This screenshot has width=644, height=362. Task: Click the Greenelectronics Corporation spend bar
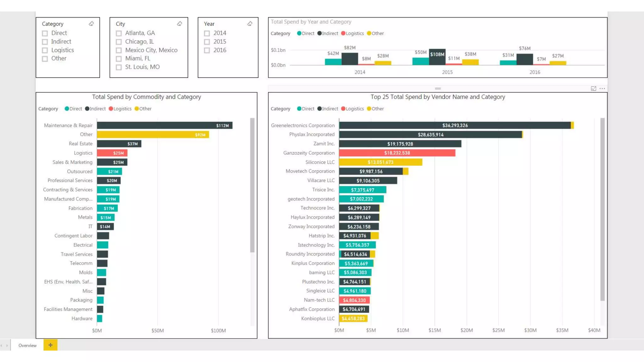[454, 125]
